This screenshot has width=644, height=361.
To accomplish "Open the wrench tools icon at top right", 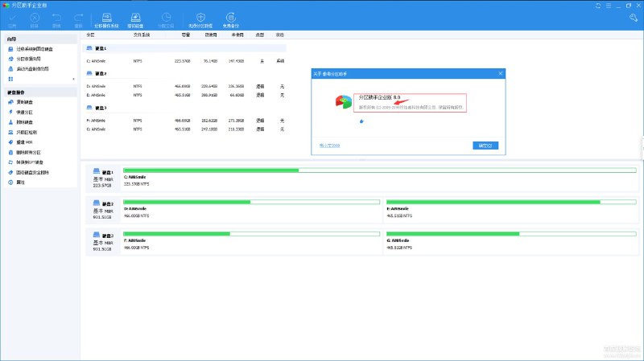I will [x=634, y=18].
